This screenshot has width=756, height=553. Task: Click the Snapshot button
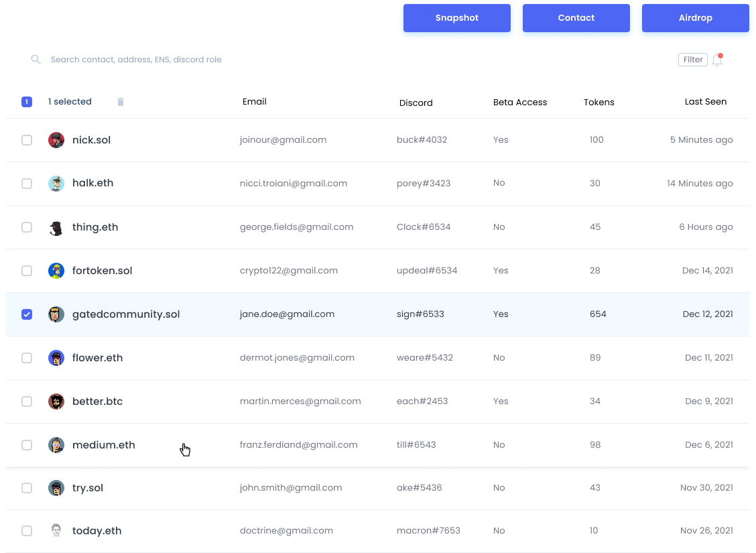click(x=457, y=18)
